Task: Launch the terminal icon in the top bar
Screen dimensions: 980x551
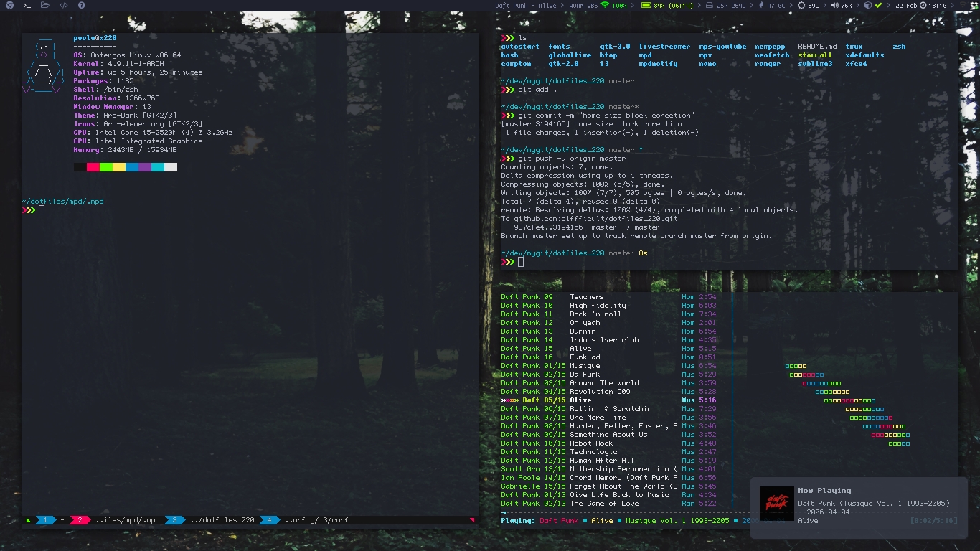Action: tap(27, 5)
